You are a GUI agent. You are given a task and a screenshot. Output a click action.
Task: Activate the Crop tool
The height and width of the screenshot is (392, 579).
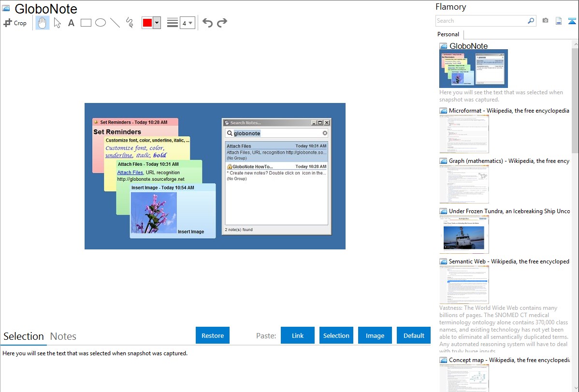tap(15, 23)
